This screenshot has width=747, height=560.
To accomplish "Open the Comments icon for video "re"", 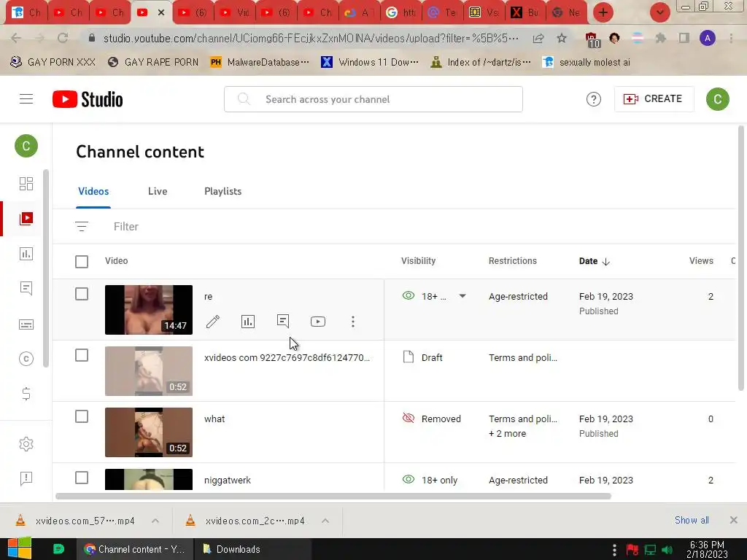I will click(283, 322).
